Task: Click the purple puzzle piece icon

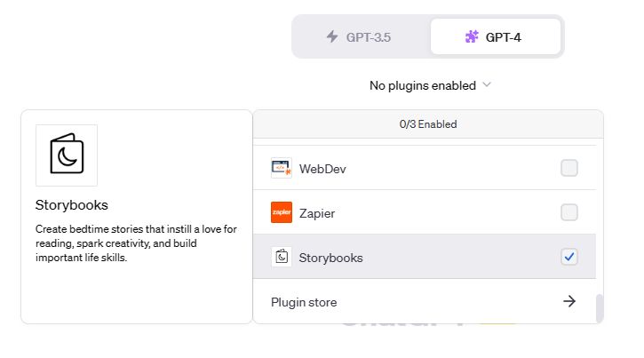Action: point(472,37)
